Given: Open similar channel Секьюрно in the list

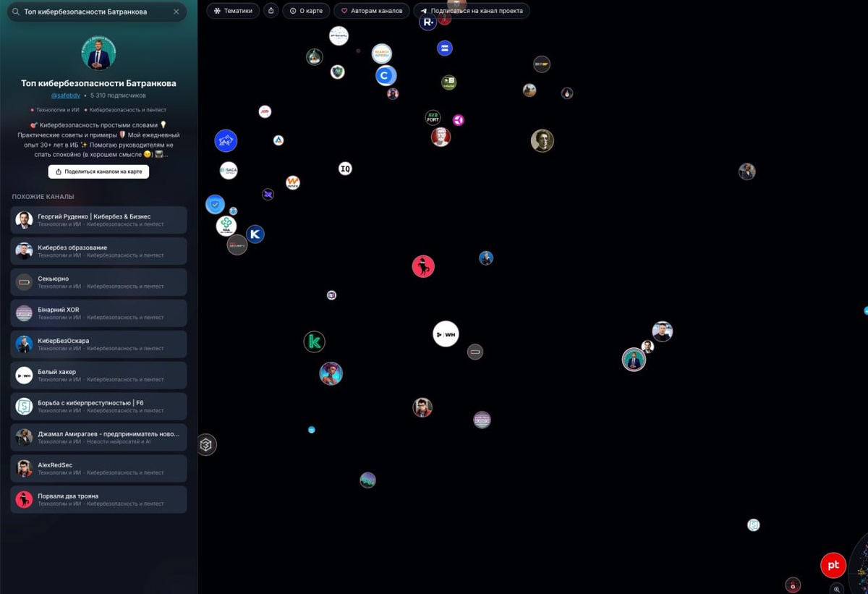Looking at the screenshot, I should pos(98,282).
